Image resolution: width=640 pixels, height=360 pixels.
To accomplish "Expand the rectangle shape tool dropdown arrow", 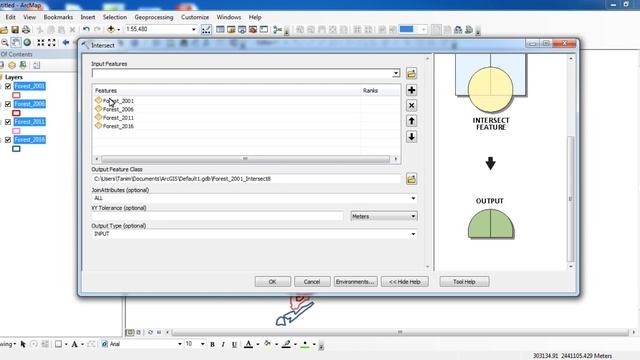I will tap(66, 344).
